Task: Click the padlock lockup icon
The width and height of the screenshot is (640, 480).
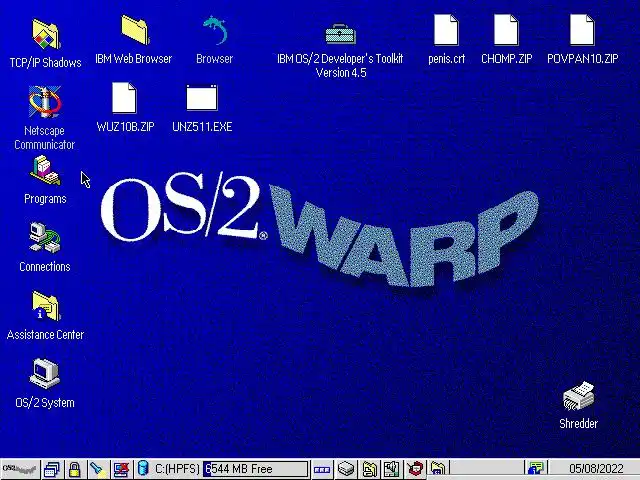Action: tap(75, 469)
